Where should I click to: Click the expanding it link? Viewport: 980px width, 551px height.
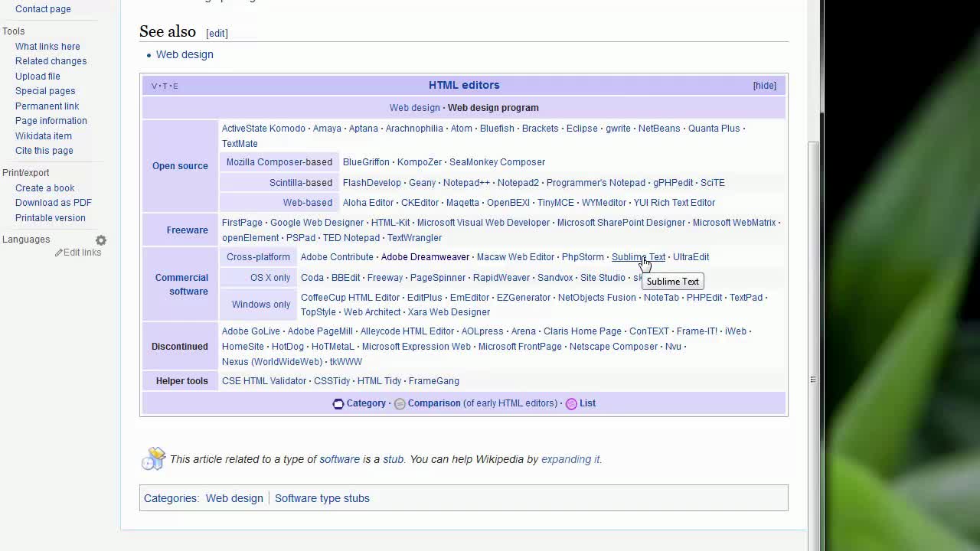click(570, 459)
